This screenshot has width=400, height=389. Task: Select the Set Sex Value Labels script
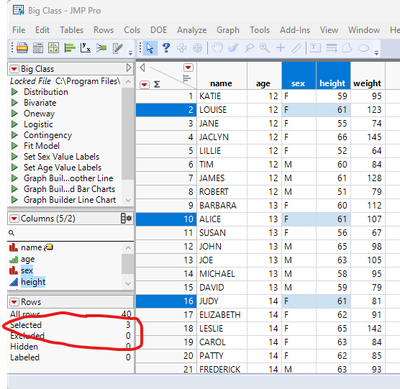61,157
